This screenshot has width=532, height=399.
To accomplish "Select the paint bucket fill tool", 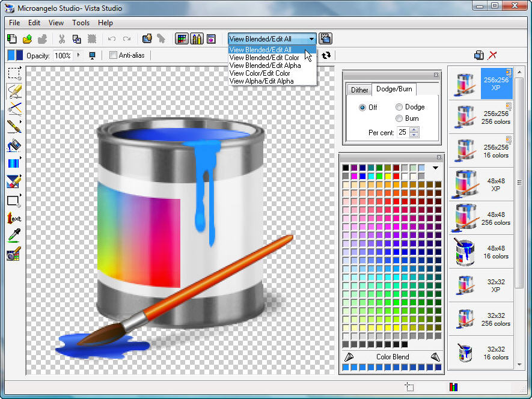I will 14,146.
